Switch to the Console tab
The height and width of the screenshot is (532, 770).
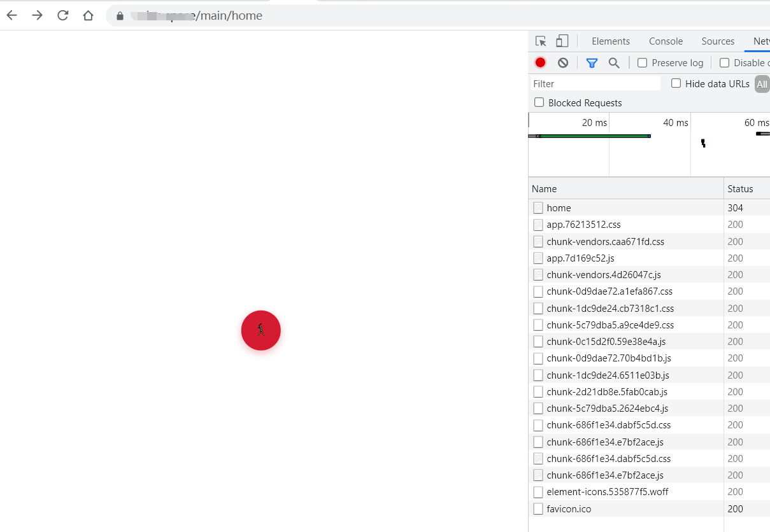pos(666,41)
